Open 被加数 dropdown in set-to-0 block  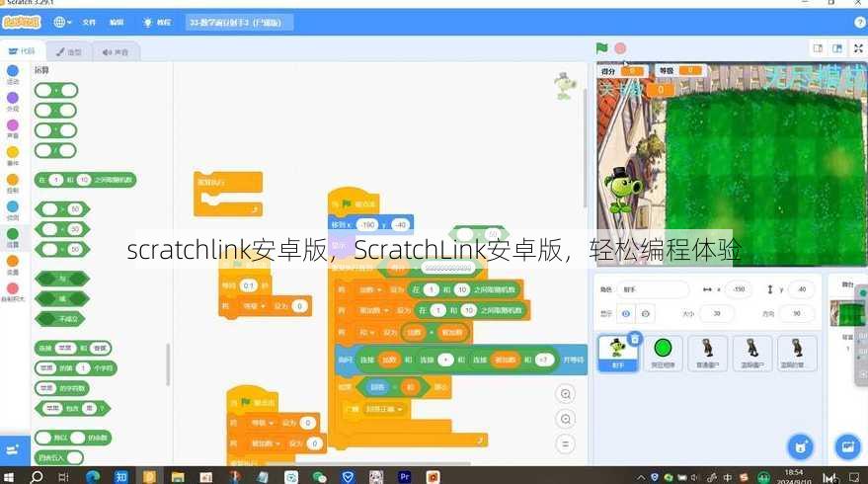(265, 444)
